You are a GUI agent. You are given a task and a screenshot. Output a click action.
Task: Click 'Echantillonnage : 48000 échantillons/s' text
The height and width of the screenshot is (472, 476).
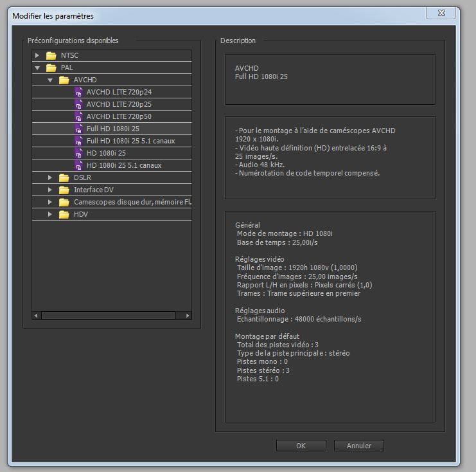[299, 319]
